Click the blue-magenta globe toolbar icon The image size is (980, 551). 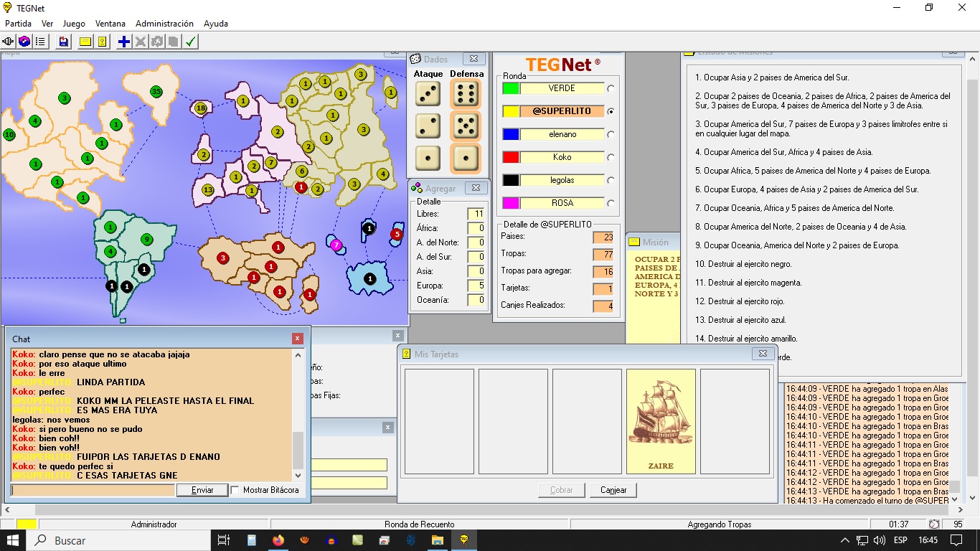pos(24,42)
